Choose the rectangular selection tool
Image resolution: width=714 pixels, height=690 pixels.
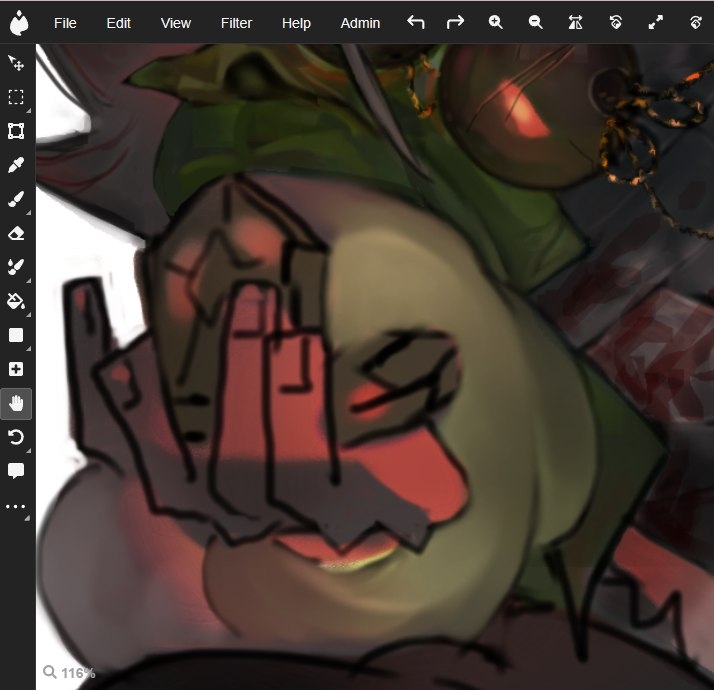(x=16, y=97)
